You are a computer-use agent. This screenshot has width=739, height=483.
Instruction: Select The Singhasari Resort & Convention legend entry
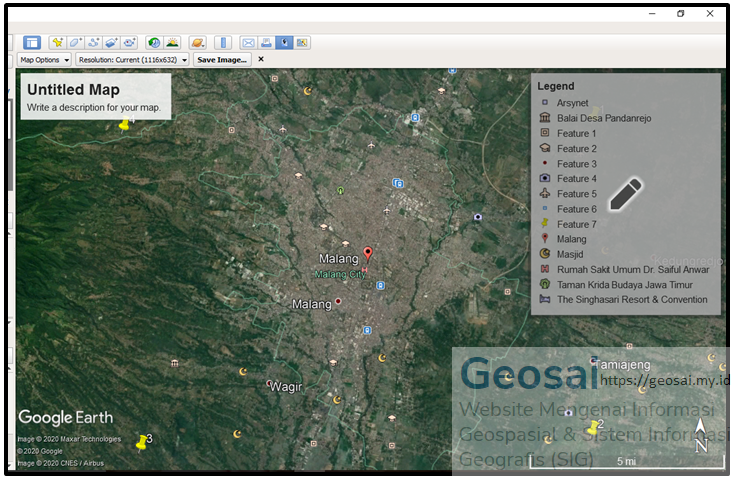click(x=624, y=300)
